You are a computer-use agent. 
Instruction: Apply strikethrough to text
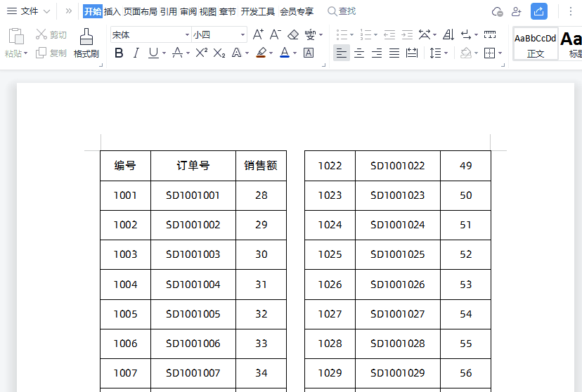(x=177, y=53)
